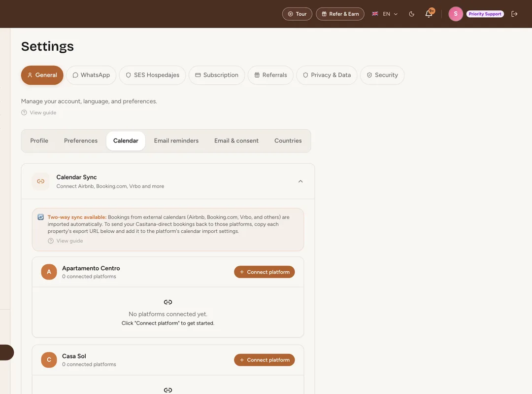Open Refer & Earn
The height and width of the screenshot is (394, 532).
(340, 14)
